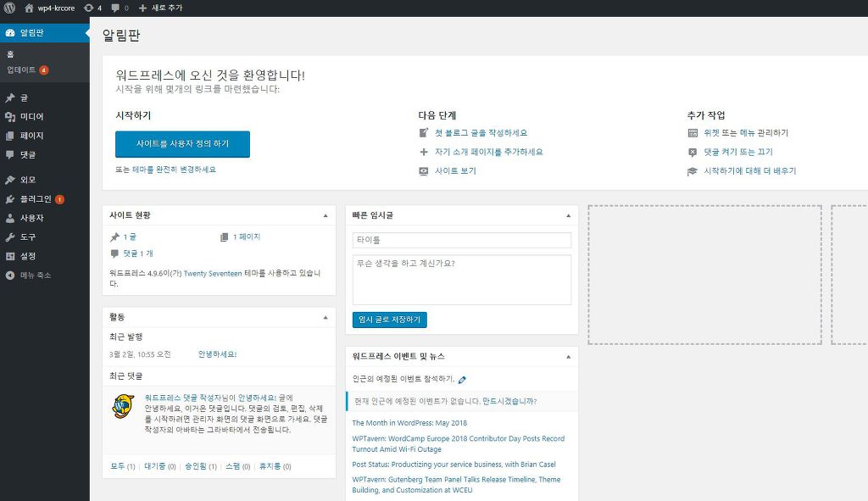Open the wp4-krcore site home icon

(x=29, y=8)
